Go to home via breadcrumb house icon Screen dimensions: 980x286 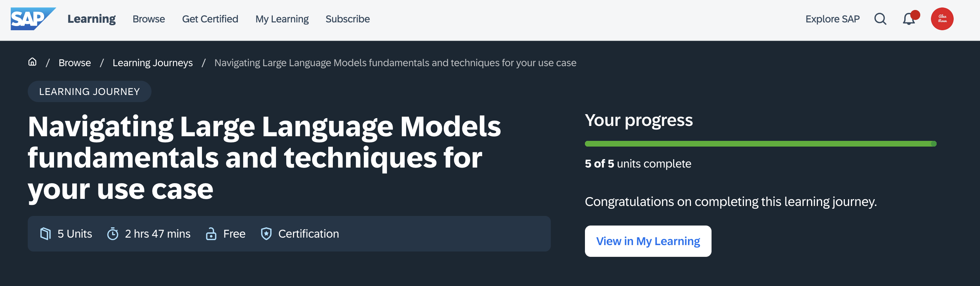tap(32, 62)
